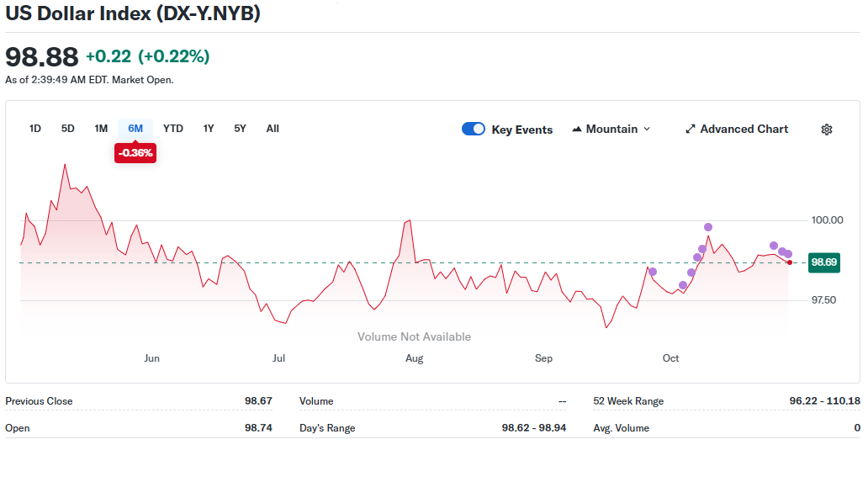Image resolution: width=868 pixels, height=482 pixels.
Task: Click the mountain chart type icon
Action: (x=577, y=130)
